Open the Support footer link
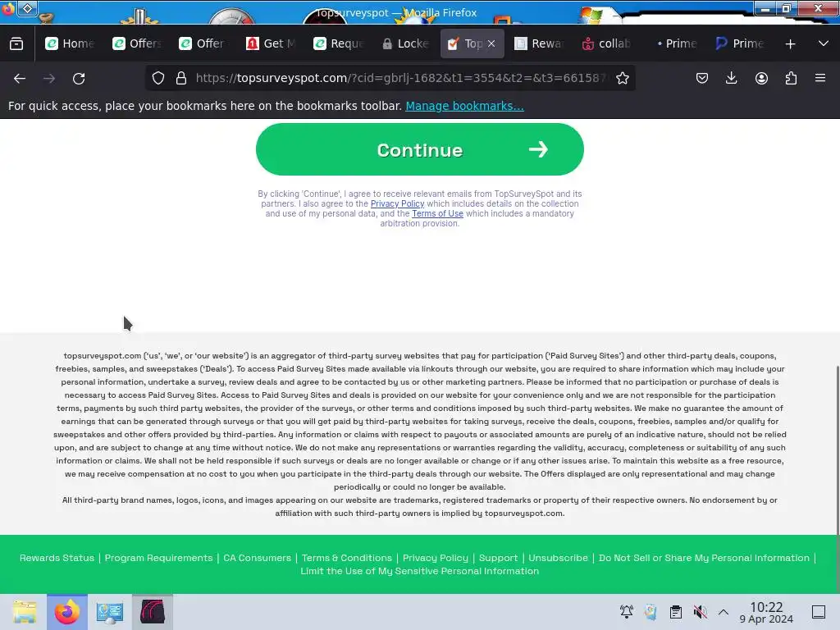840x630 pixels. [498, 558]
